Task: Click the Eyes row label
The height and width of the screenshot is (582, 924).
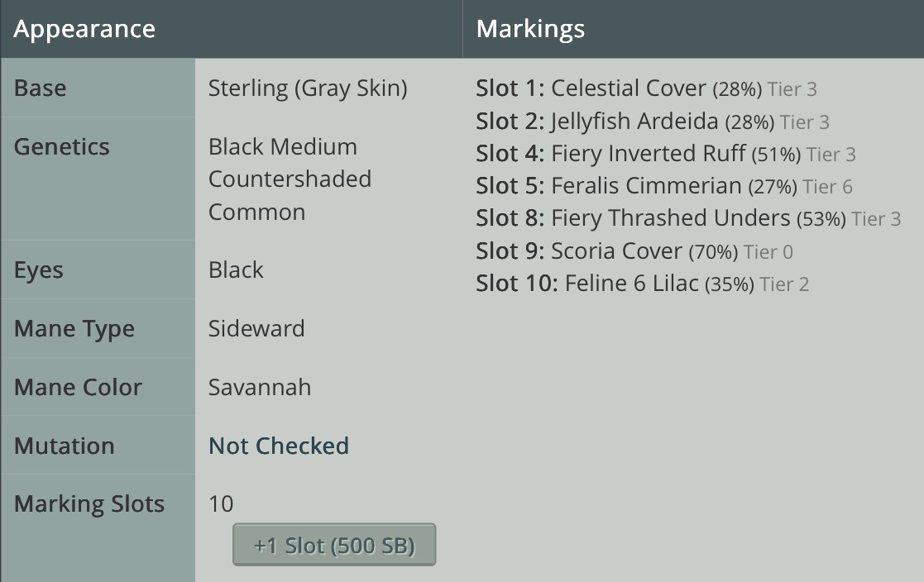Action: click(x=38, y=270)
